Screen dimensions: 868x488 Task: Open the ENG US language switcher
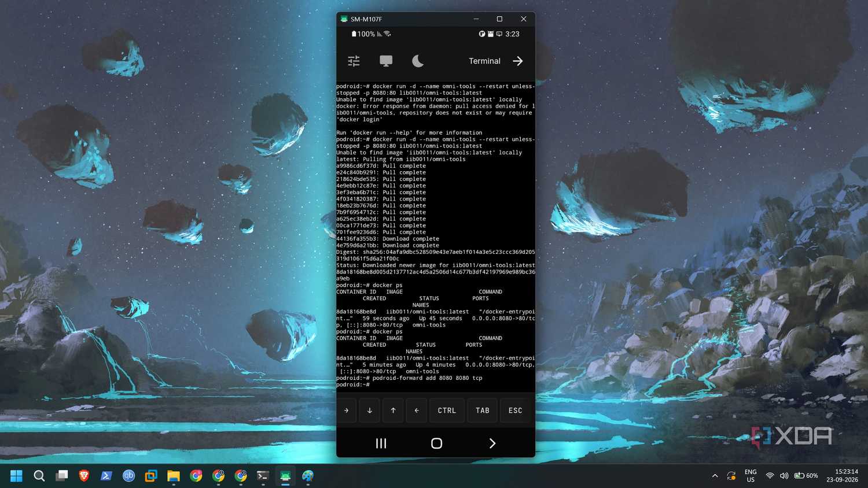tap(751, 476)
